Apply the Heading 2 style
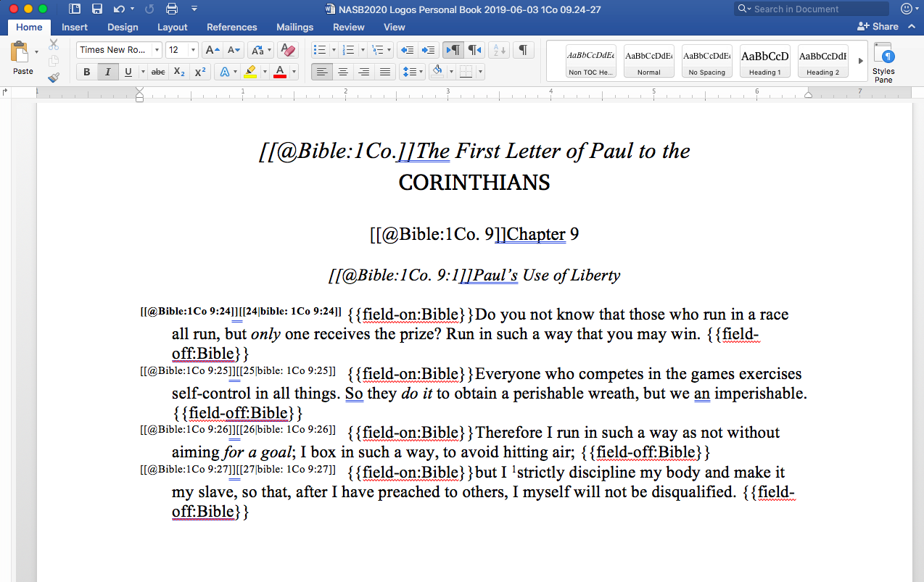The width and height of the screenshot is (924, 582). pyautogui.click(x=823, y=61)
